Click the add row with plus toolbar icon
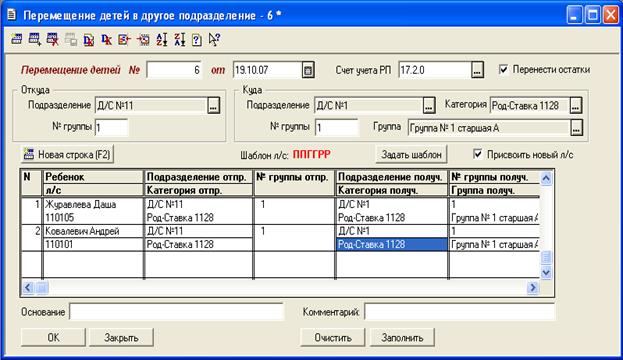Viewport: 623px width, 360px height. click(x=35, y=39)
